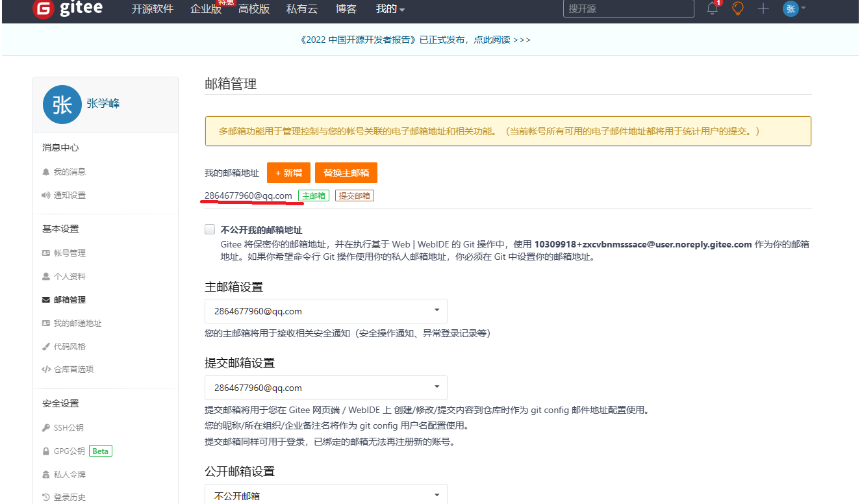Image resolution: width=862 pixels, height=504 pixels.
Task: Open the Gitee logo home link
Action: (67, 9)
